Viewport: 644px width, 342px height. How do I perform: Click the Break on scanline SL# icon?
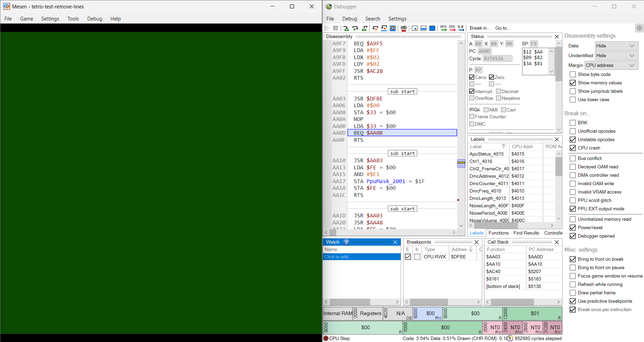click(x=461, y=28)
